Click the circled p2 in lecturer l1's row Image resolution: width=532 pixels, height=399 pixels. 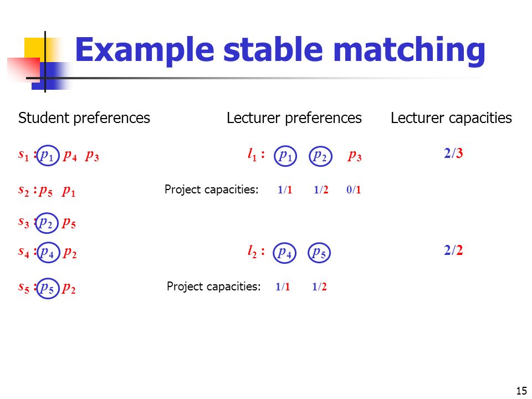tap(320, 156)
